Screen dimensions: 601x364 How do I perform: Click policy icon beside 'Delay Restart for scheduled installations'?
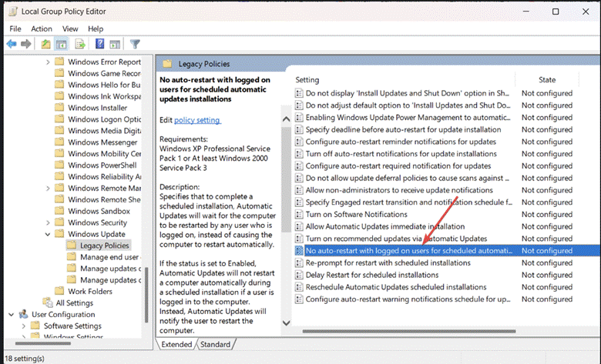[x=299, y=275]
